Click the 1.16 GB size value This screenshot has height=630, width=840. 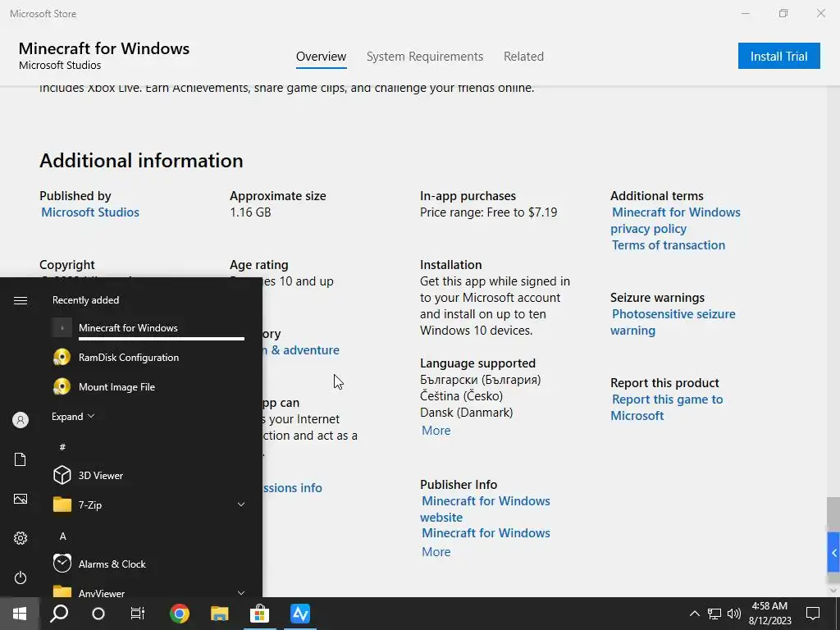tap(250, 212)
